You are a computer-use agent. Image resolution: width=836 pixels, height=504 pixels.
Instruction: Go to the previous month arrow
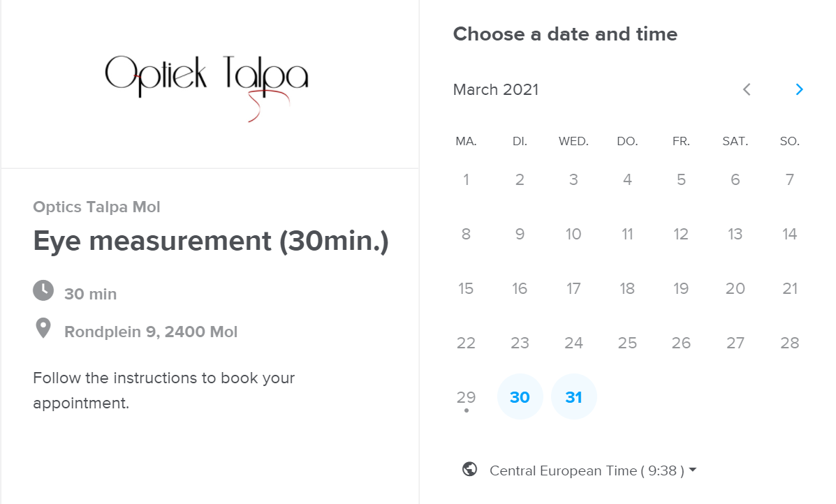click(x=747, y=89)
